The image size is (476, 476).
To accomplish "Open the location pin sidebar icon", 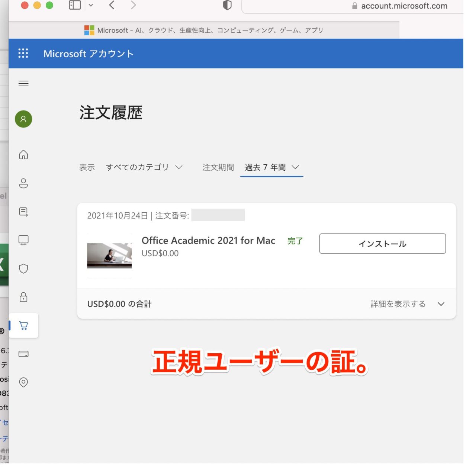I will coord(23,382).
